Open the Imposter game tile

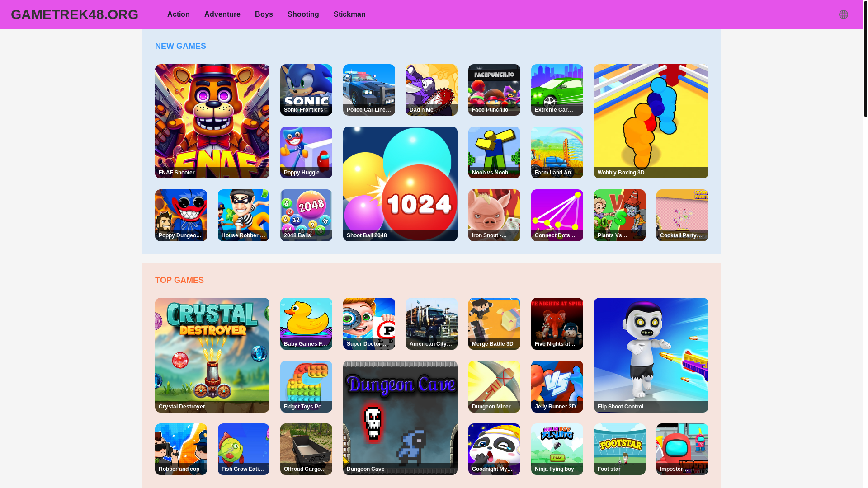click(x=682, y=449)
